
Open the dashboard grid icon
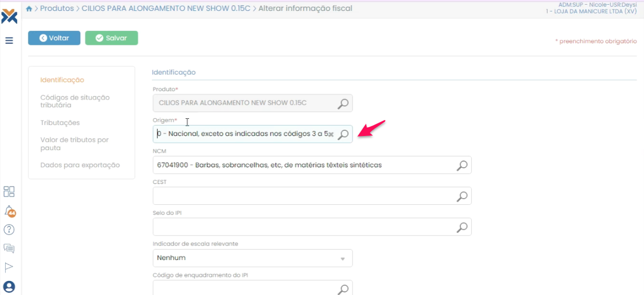[x=9, y=192]
